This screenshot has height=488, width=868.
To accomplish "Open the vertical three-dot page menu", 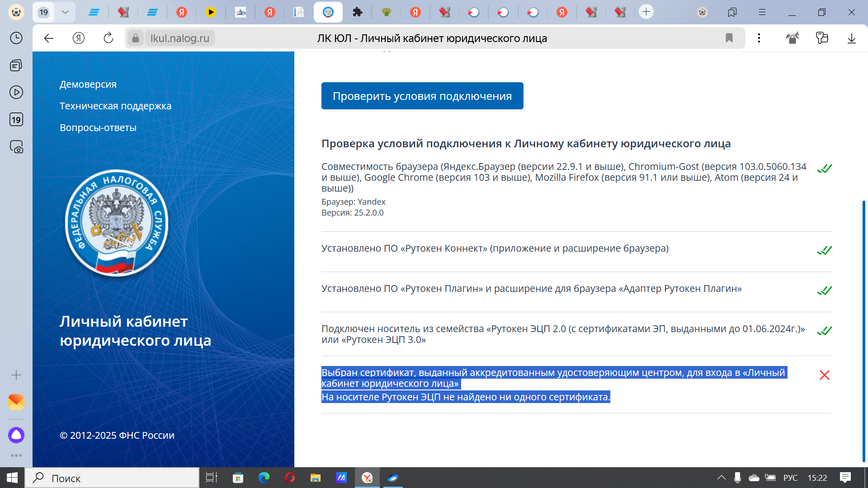I will 759,38.
